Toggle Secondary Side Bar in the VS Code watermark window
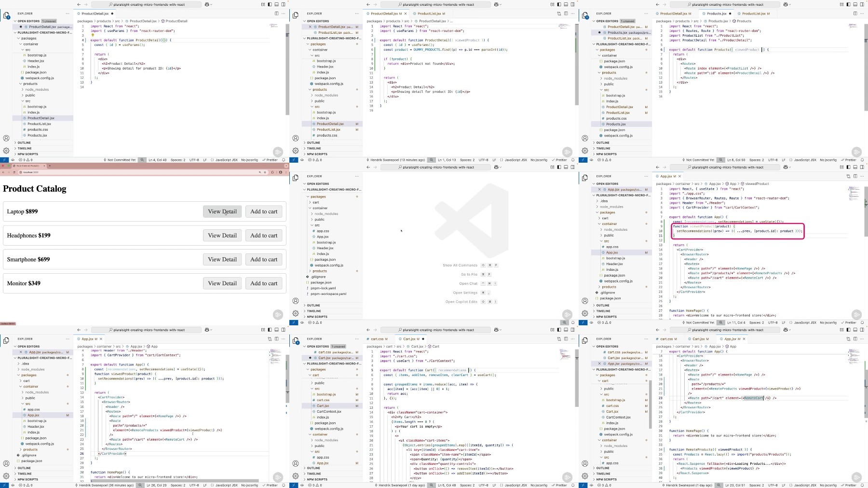Image resolution: width=868 pixels, height=488 pixels. [572, 167]
